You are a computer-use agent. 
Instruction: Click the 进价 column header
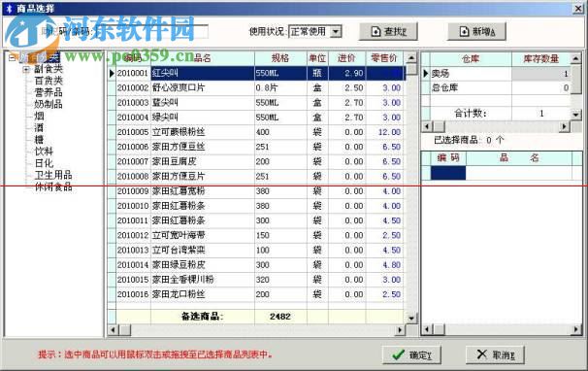click(346, 58)
